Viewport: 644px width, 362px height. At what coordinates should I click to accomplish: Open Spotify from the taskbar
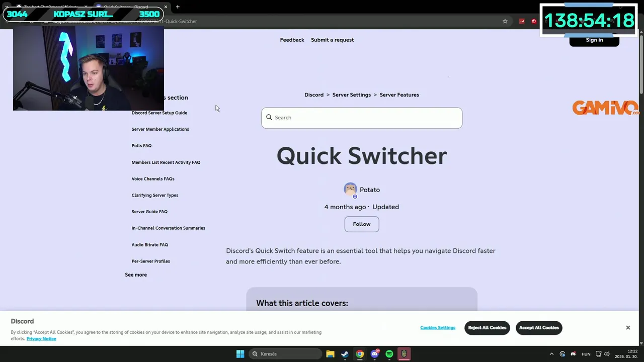[389, 354]
